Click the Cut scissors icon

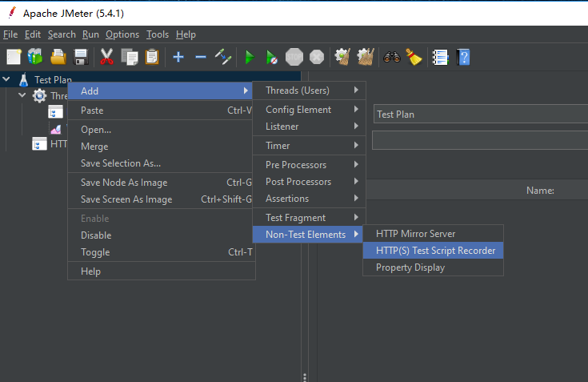coord(107,57)
